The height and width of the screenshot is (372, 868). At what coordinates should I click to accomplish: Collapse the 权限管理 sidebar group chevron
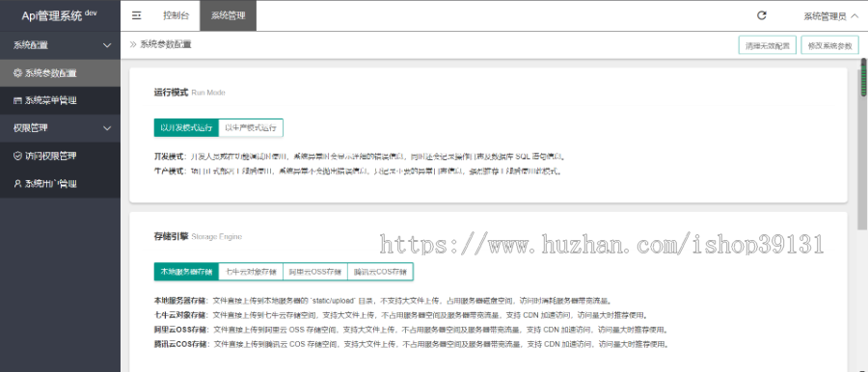tap(107, 128)
